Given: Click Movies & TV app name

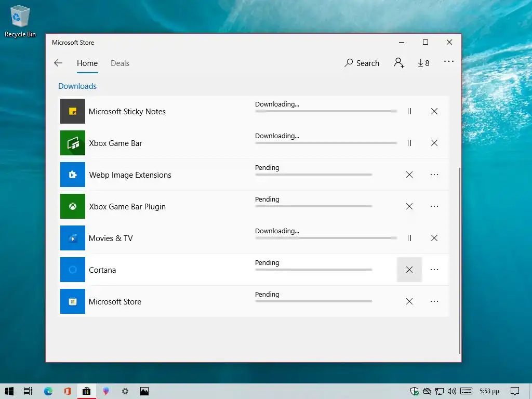Looking at the screenshot, I should pos(111,238).
